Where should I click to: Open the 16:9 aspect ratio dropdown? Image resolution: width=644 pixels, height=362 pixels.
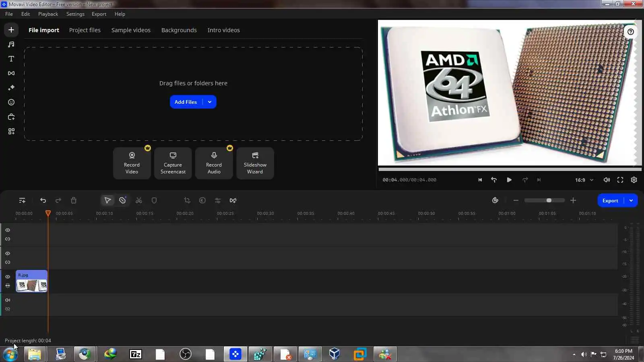point(584,180)
